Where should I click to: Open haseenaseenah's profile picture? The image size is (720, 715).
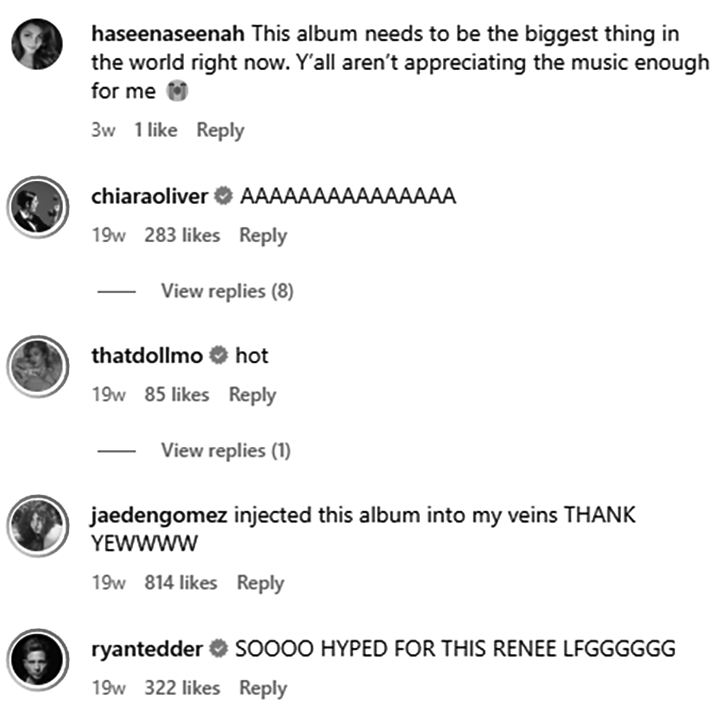(x=37, y=44)
